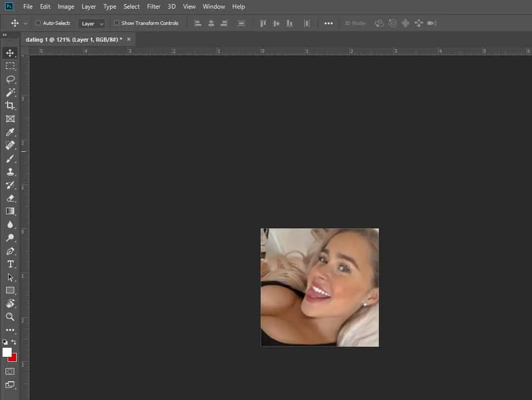Open the Layer auto-select dropdown

(x=92, y=23)
